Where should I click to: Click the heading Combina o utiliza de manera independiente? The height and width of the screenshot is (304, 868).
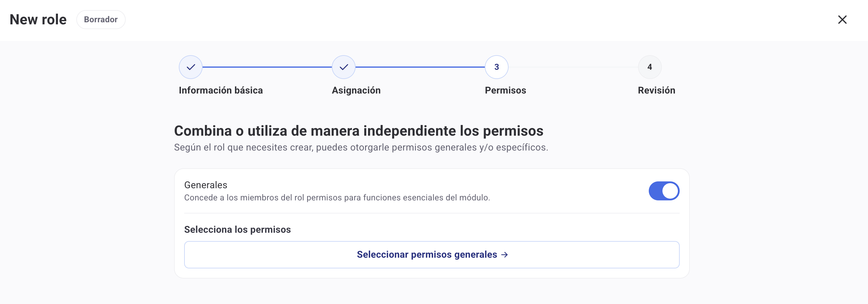[x=359, y=131]
